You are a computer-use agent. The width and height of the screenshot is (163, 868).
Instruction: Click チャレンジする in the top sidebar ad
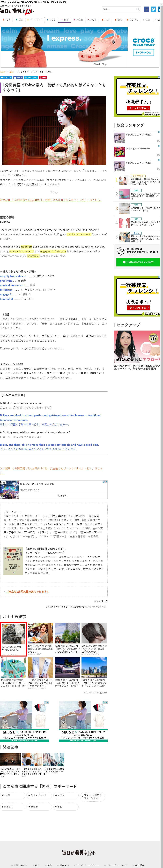138,108
